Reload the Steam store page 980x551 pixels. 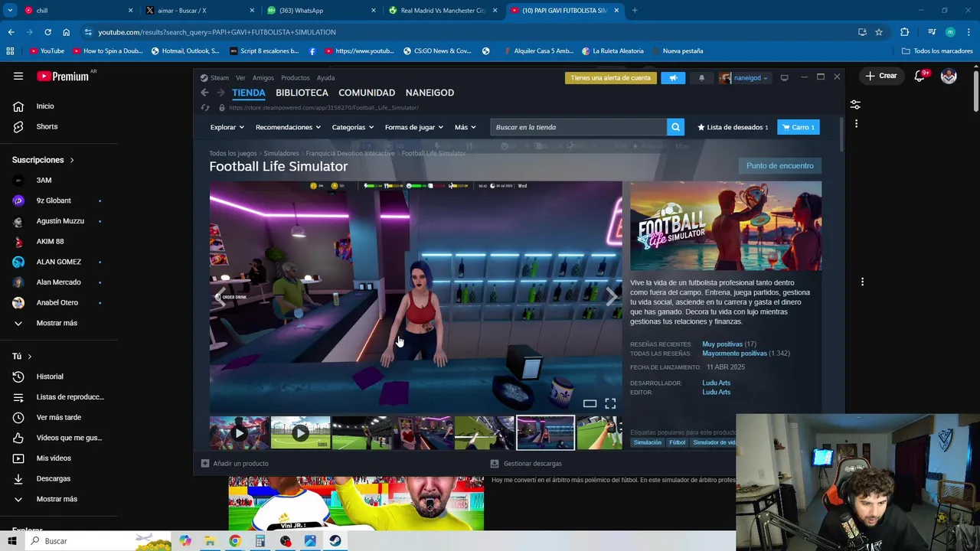[205, 108]
